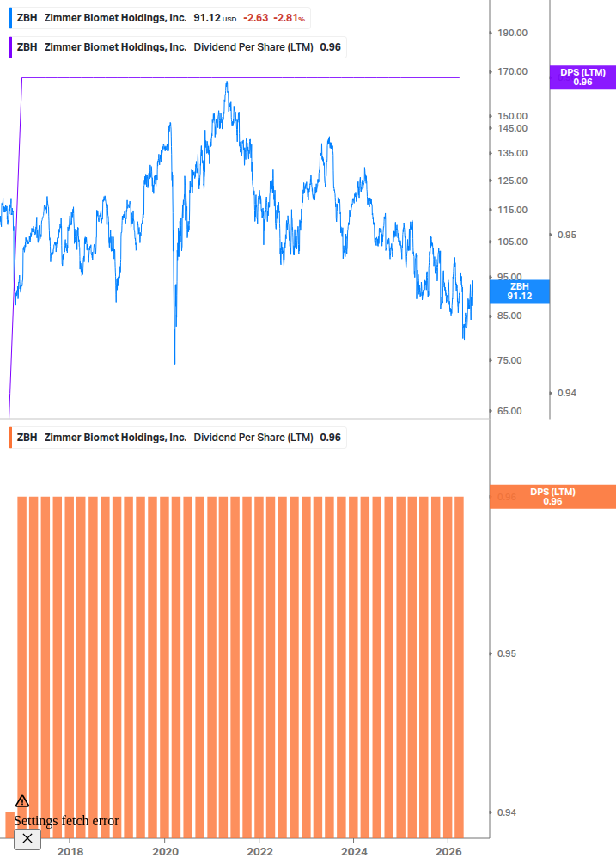The height and width of the screenshot is (864, 616).
Task: Click the warning triangle icon
Action: point(22,800)
